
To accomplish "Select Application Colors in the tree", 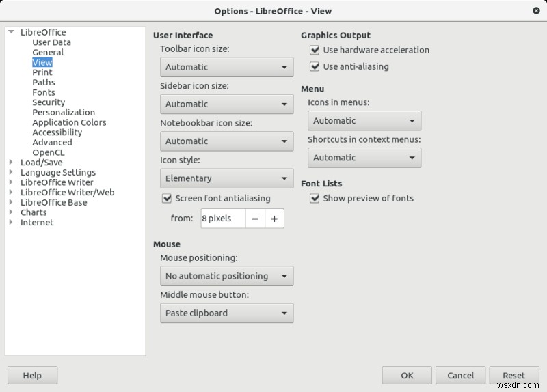I will pos(69,122).
